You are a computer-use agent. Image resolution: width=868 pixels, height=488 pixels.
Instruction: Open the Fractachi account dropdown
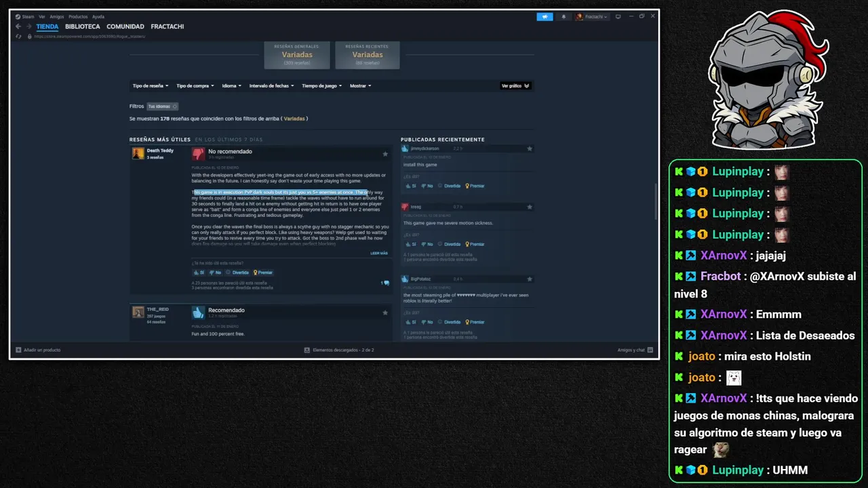coord(592,17)
